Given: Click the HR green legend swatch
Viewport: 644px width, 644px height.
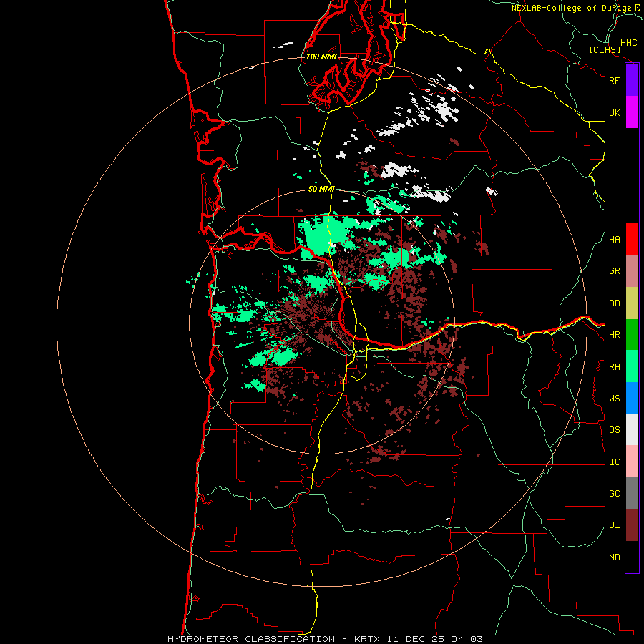Looking at the screenshot, I should click(x=632, y=335).
